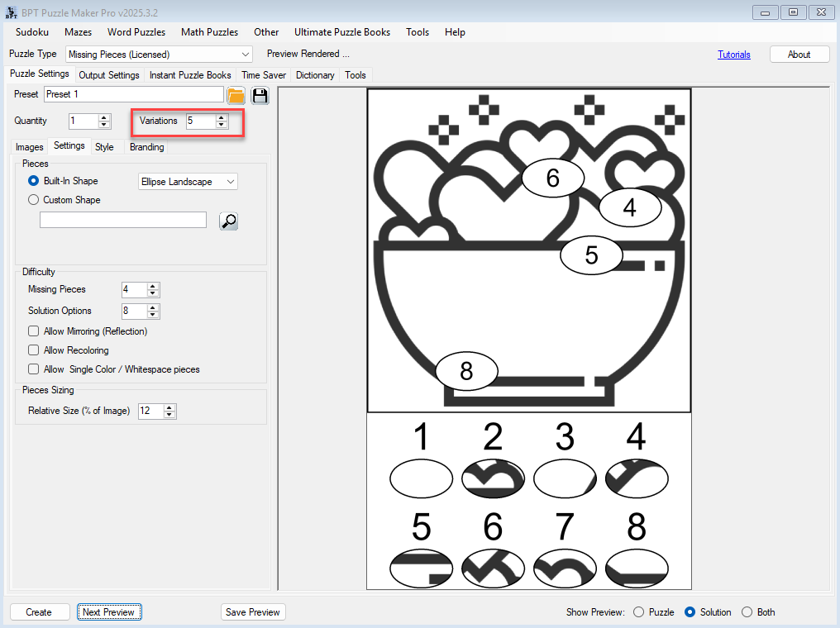Increase the Variations spinner value
840x628 pixels.
(221, 117)
